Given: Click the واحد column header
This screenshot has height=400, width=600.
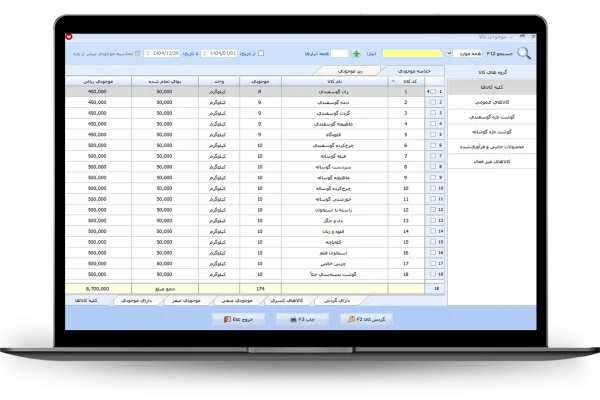Looking at the screenshot, I should pyautogui.click(x=219, y=81).
